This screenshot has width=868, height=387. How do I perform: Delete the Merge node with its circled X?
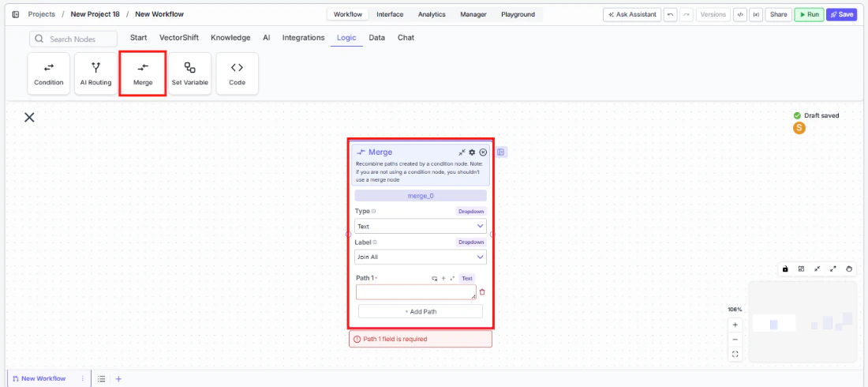click(483, 152)
